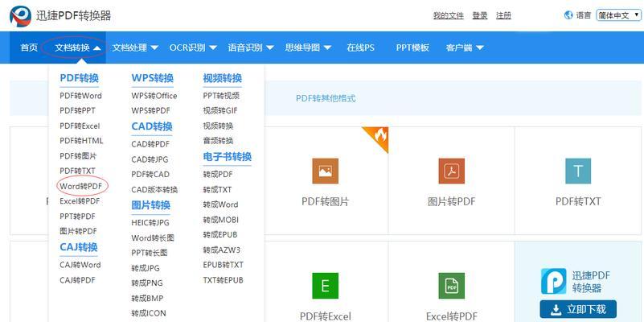Select PDF转TXT in the dropdown menu
This screenshot has height=322, width=644.
[x=77, y=171]
